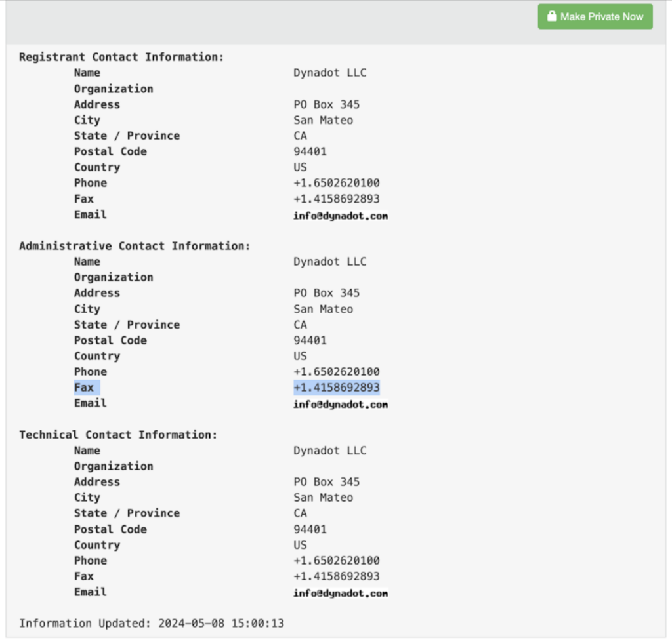The height and width of the screenshot is (644, 672).
Task: Click the city San Mateo in Technical section
Action: [323, 498]
